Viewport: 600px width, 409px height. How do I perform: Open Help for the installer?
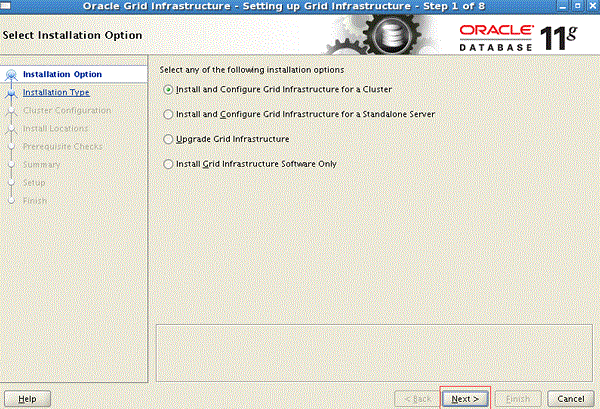[x=27, y=399]
